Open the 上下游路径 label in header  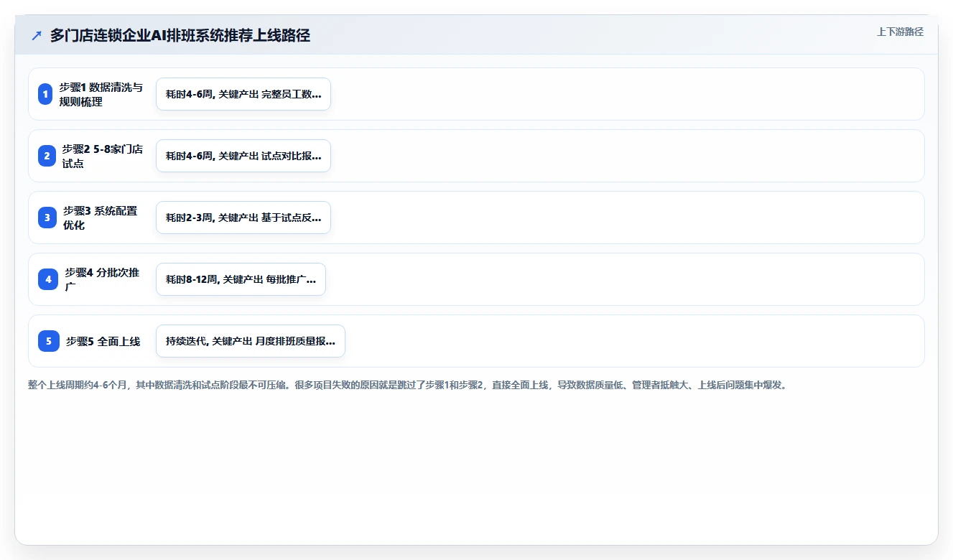coord(900,32)
